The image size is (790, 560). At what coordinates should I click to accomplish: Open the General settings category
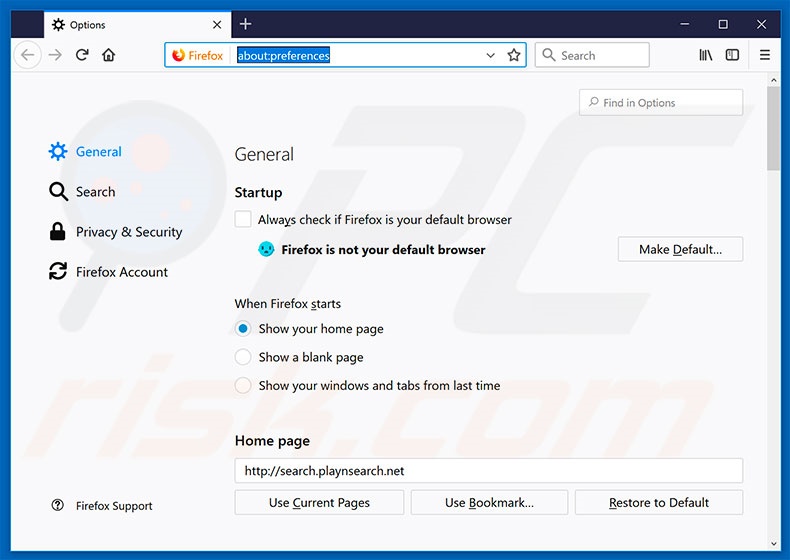[x=85, y=151]
